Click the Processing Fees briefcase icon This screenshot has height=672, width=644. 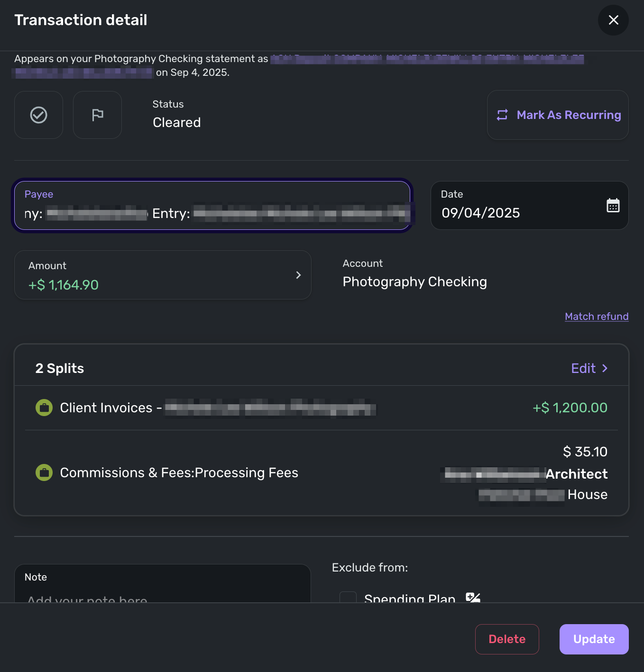[44, 472]
